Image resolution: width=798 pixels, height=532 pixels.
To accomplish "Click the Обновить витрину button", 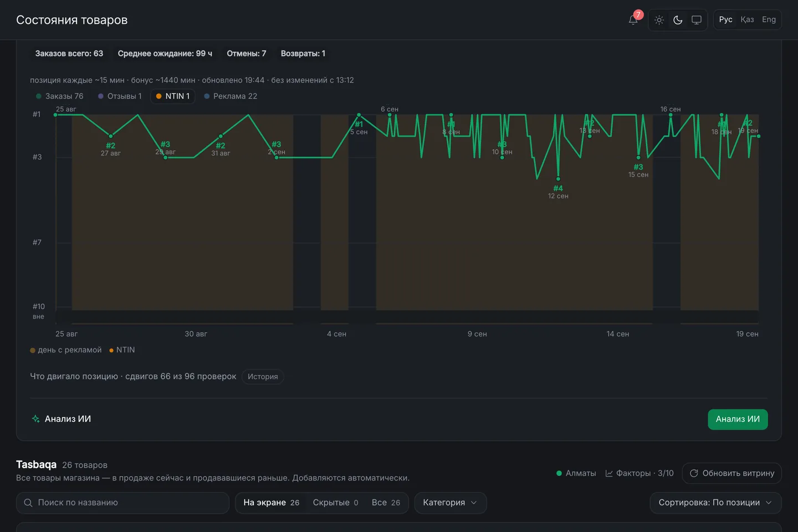I will coord(731,473).
